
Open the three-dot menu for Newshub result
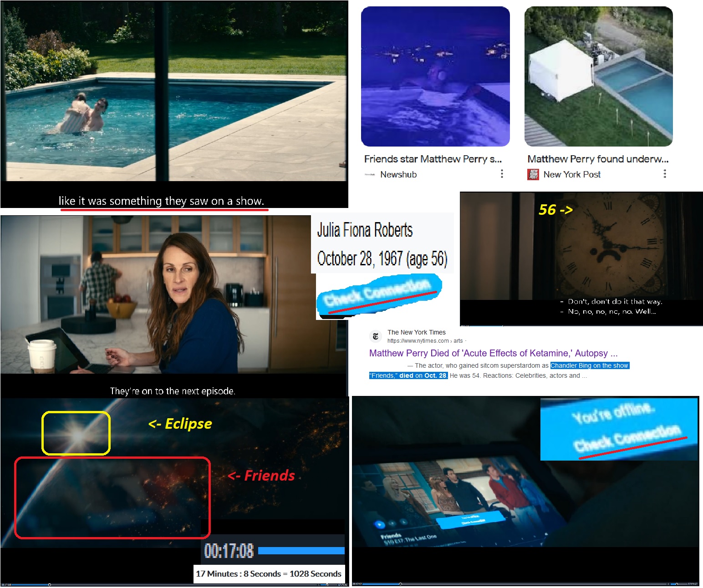(x=502, y=174)
